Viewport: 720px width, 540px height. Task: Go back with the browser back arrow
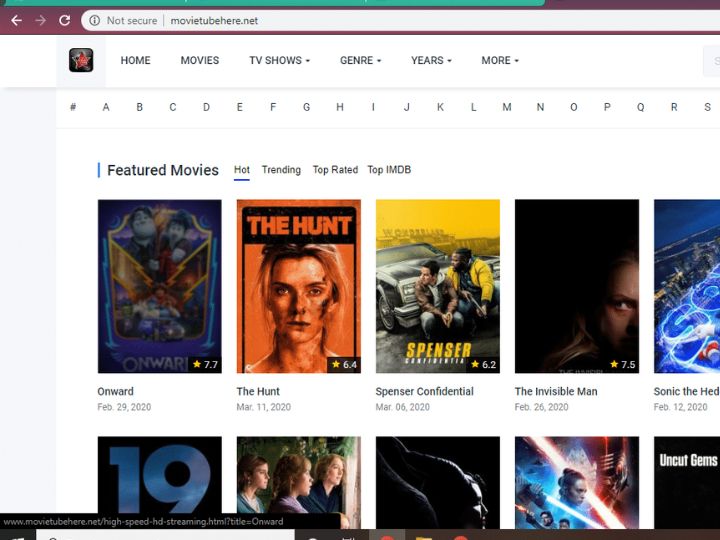click(17, 21)
